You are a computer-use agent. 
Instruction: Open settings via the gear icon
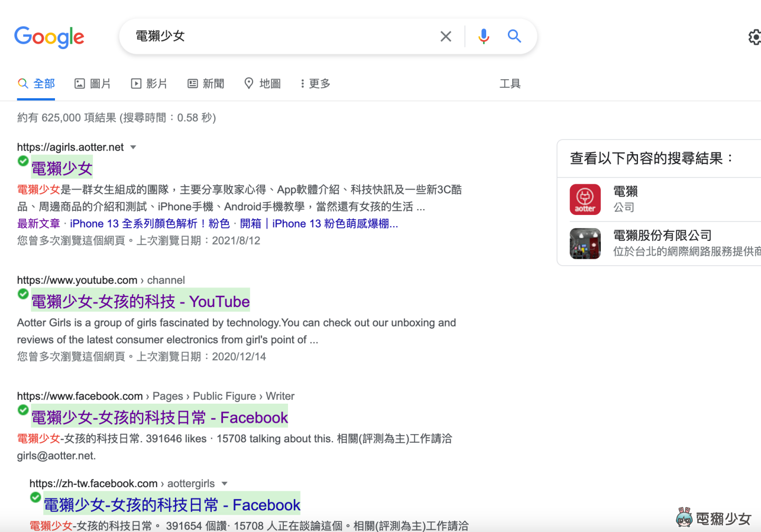(x=755, y=37)
